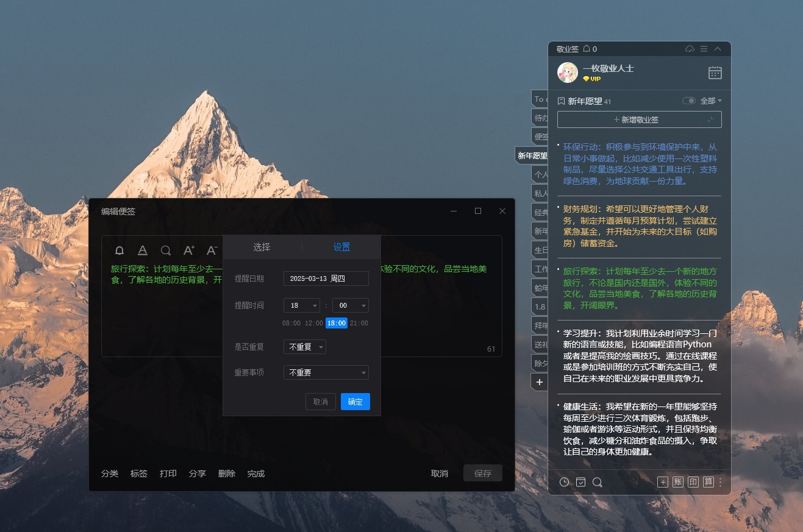This screenshot has height=532, width=803.
Task: Select the highlighted 18:00 quick time option
Action: pos(337,323)
